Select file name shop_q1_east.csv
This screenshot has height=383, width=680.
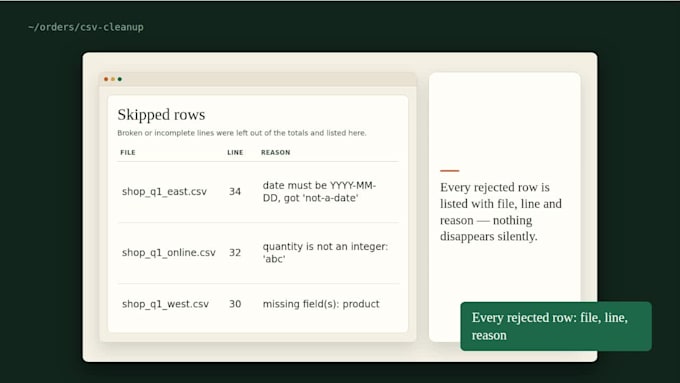point(164,191)
